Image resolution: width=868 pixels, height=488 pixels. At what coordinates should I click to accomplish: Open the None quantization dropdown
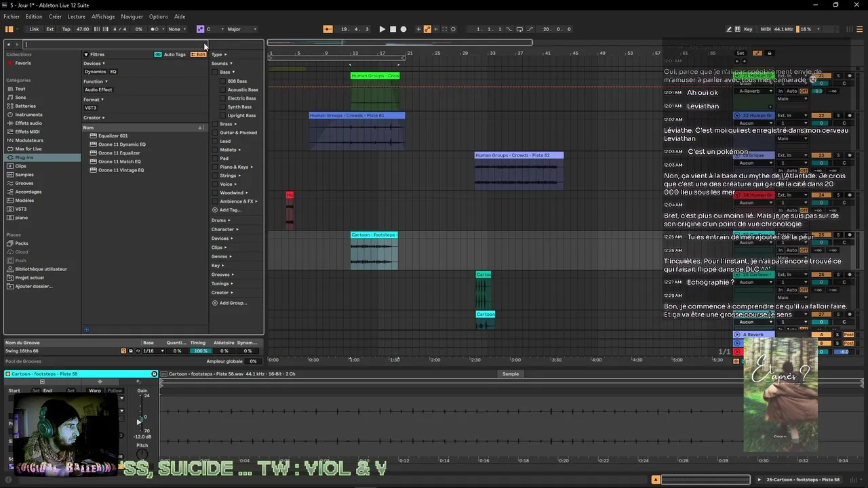pyautogui.click(x=177, y=29)
